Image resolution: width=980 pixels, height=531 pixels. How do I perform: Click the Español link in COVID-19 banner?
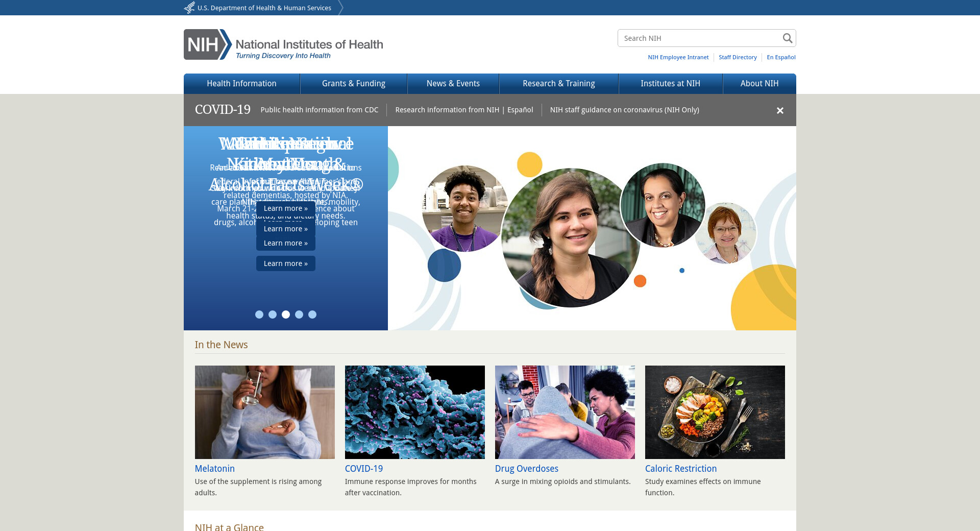(520, 110)
